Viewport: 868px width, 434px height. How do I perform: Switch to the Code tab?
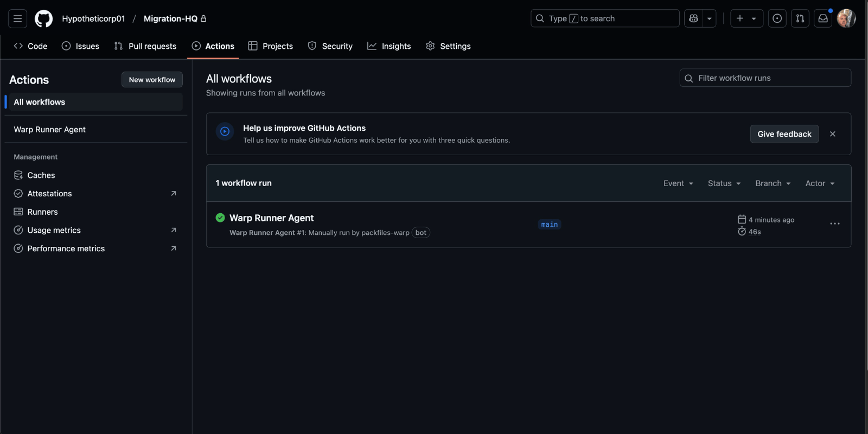tap(30, 46)
